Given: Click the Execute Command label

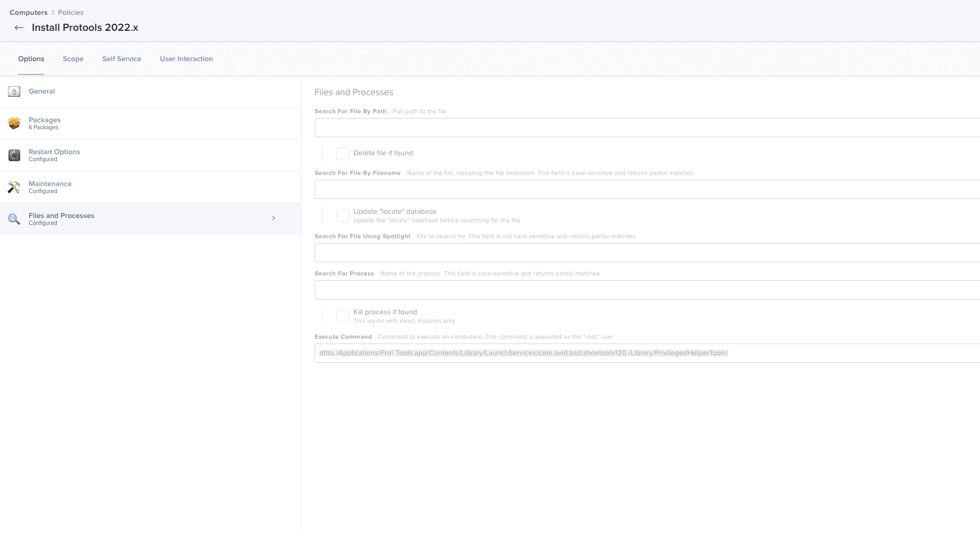Looking at the screenshot, I should [343, 337].
